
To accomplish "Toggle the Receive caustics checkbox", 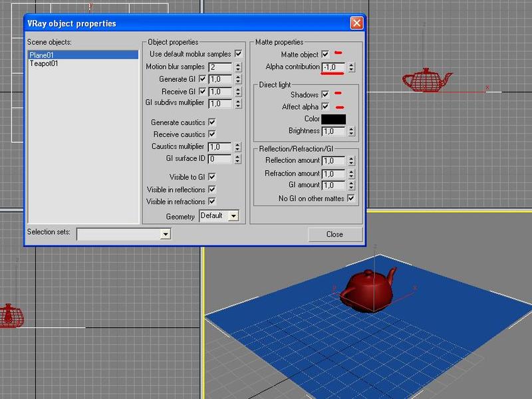I will [x=212, y=134].
